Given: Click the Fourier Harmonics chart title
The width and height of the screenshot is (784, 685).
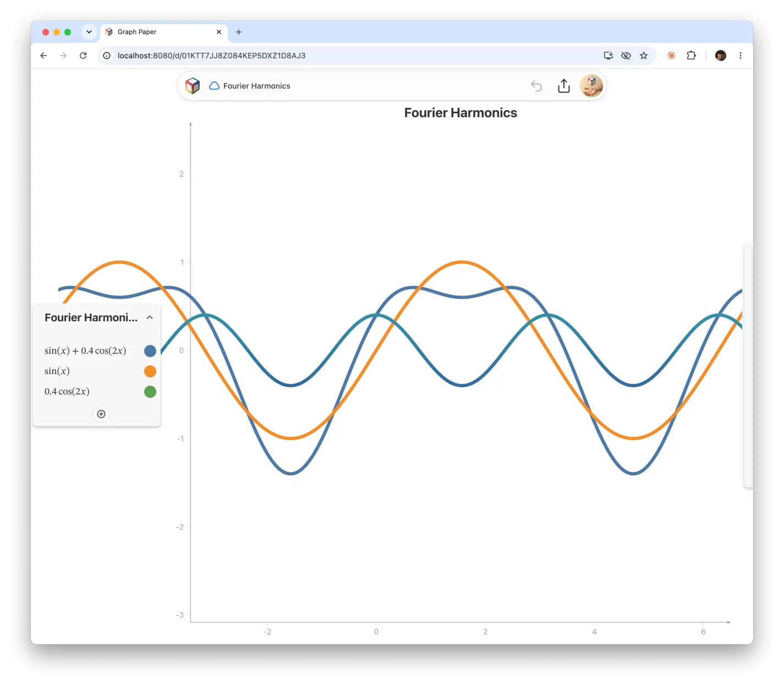Looking at the screenshot, I should [x=460, y=113].
